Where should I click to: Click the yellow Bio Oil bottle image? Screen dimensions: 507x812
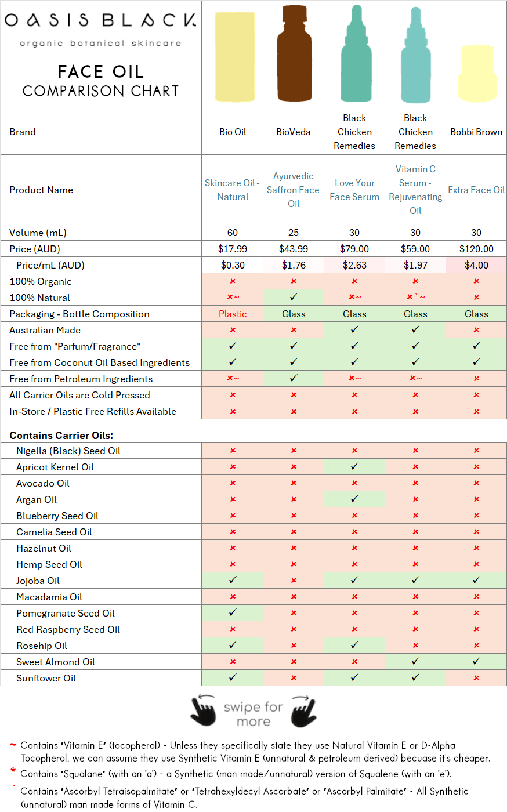coord(234,56)
